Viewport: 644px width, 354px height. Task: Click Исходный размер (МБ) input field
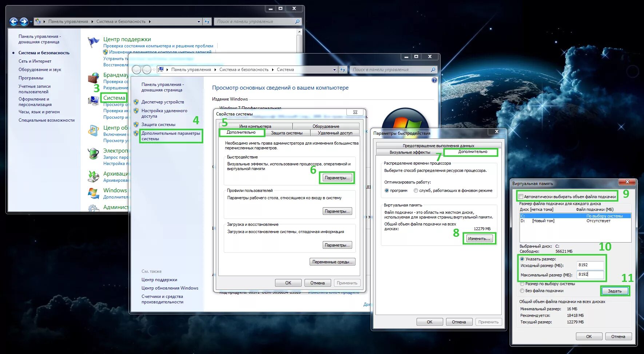click(x=590, y=265)
